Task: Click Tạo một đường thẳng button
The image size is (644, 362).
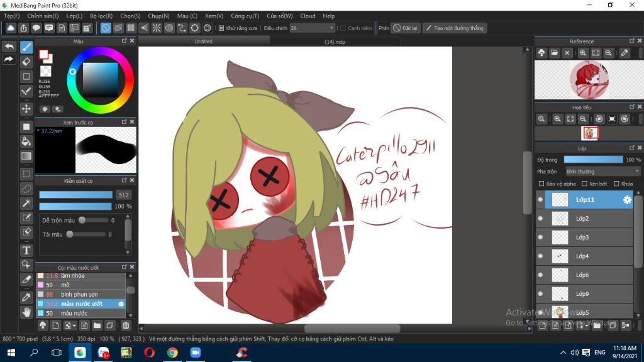Action: [455, 28]
